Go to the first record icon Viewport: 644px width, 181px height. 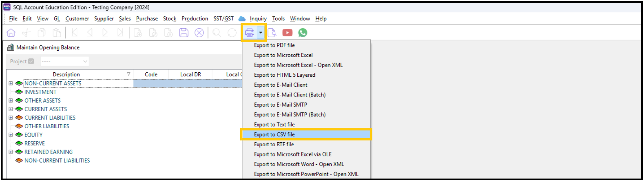[x=74, y=33]
